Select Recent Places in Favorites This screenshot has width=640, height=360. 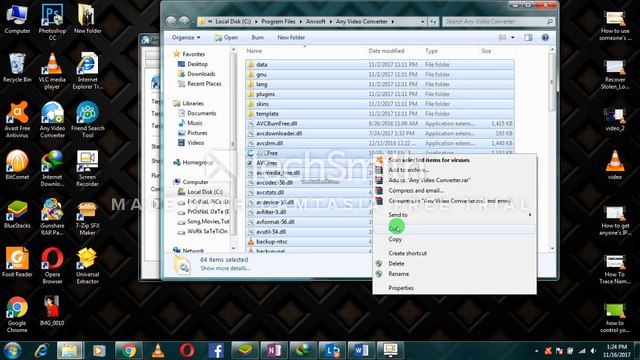tap(204, 84)
